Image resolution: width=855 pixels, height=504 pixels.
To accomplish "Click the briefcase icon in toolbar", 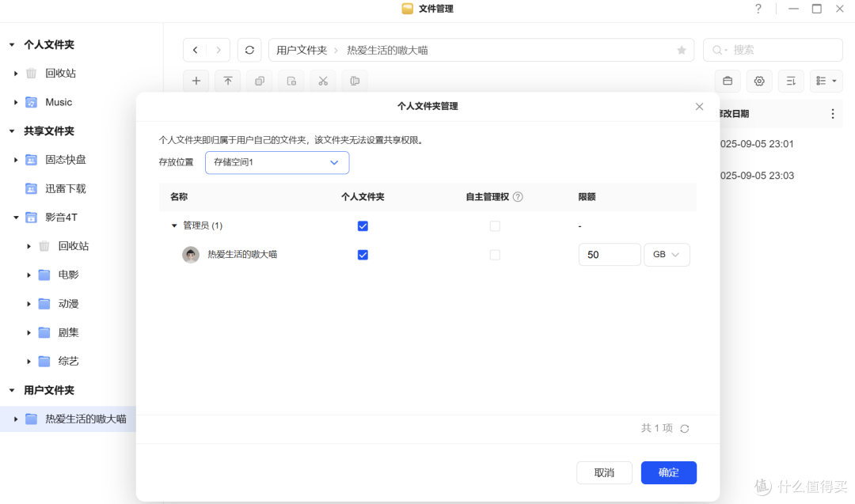I will [x=728, y=81].
